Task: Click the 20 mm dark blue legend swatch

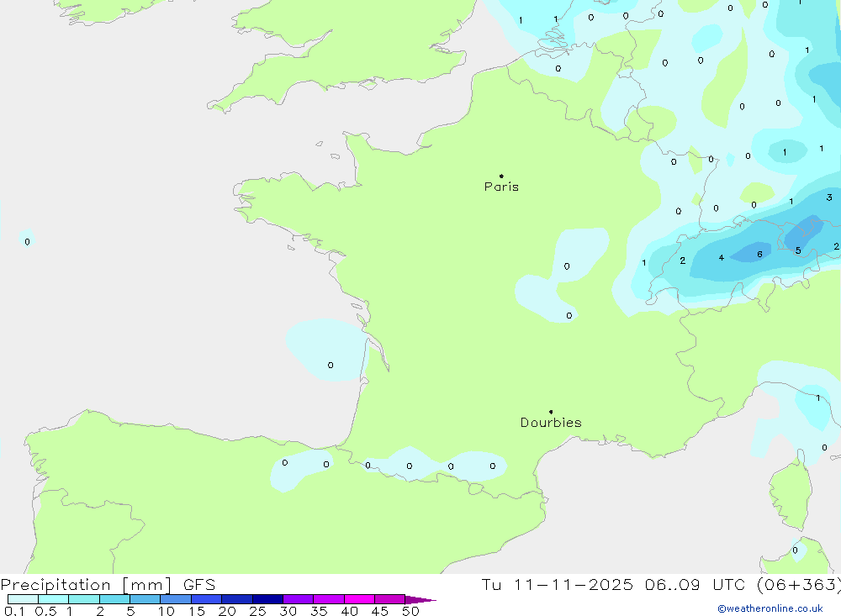Action: (236, 599)
